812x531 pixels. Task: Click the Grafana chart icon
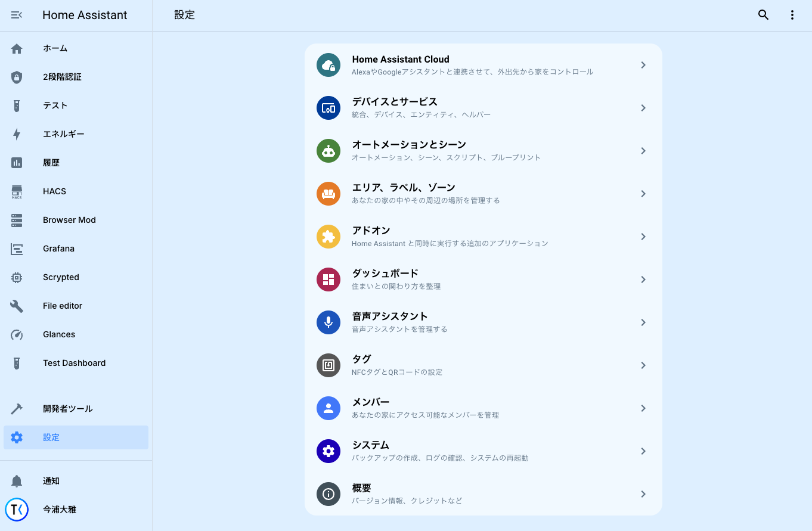[17, 249]
